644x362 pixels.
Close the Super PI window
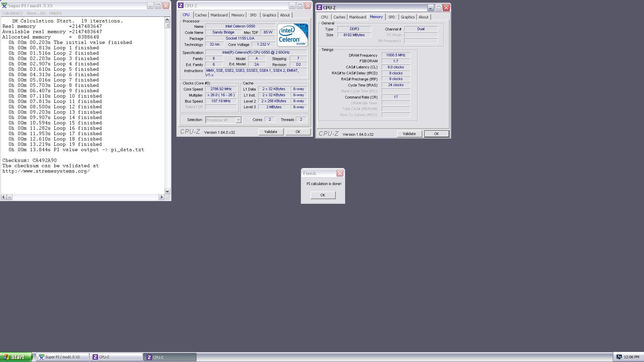tap(166, 5)
